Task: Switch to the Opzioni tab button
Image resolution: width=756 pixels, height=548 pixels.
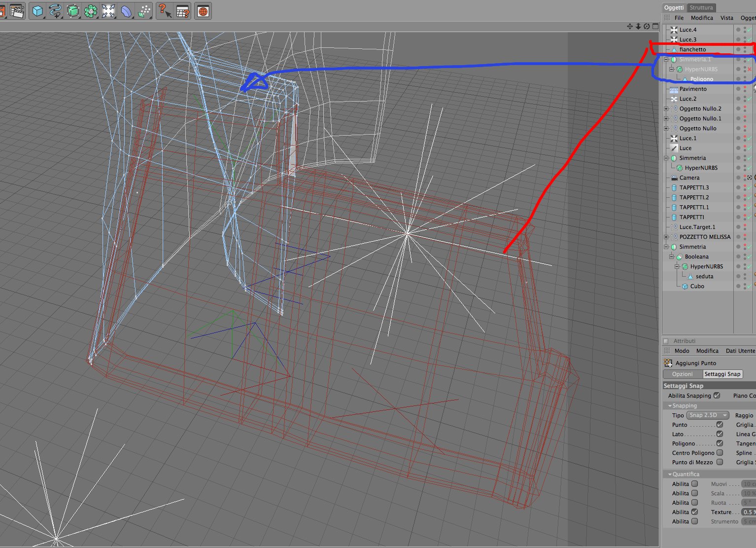Action: click(683, 374)
